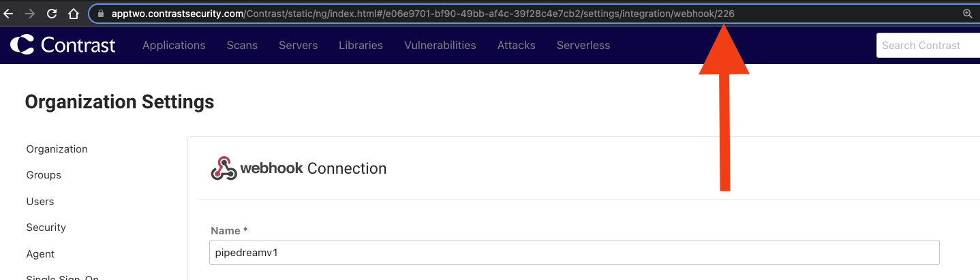The width and height of the screenshot is (980, 280).
Task: Select Groups in the settings sidebar
Action: click(44, 175)
